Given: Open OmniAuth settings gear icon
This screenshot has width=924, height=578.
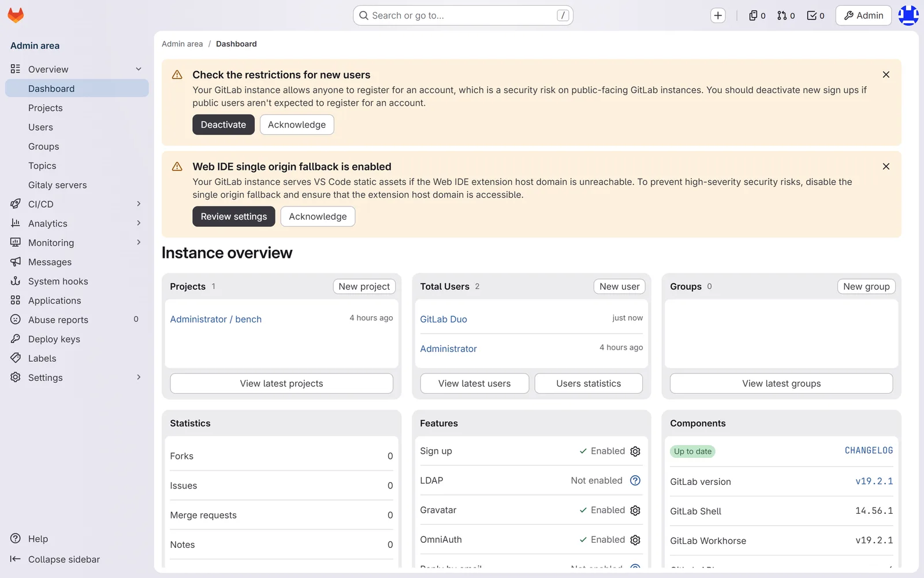Looking at the screenshot, I should [x=635, y=540].
